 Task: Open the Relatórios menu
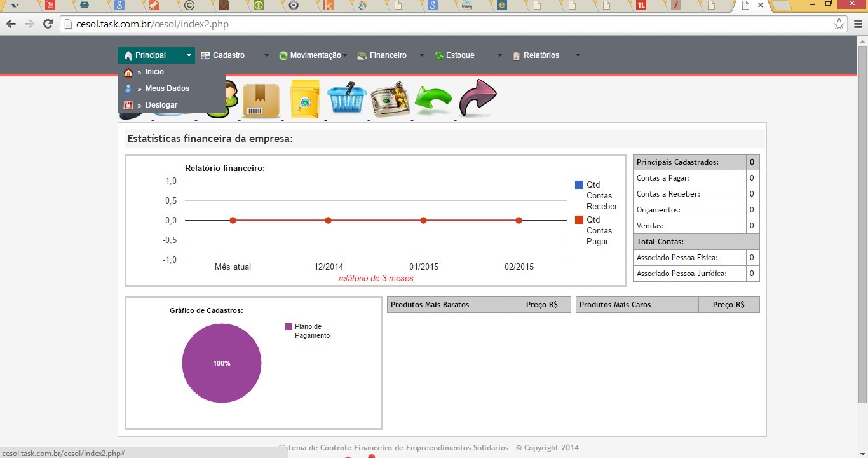(x=541, y=55)
